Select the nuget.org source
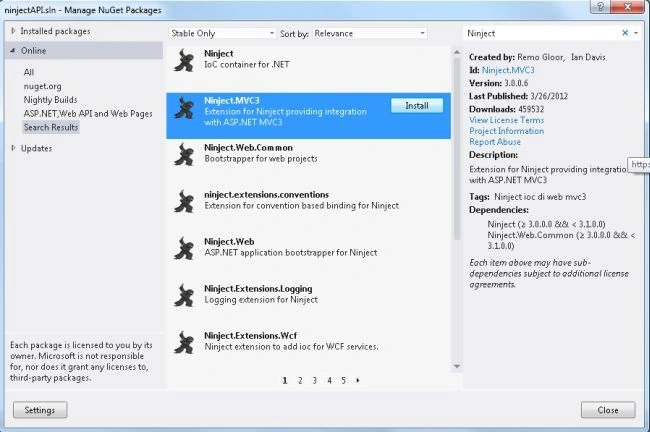This screenshot has height=432, width=650. tap(42, 86)
